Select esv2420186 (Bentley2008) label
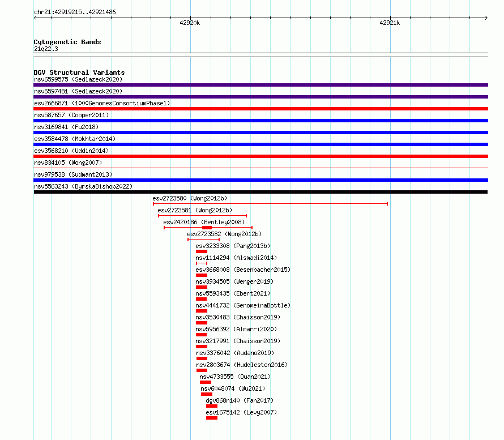This screenshot has width=504, height=440. (204, 222)
